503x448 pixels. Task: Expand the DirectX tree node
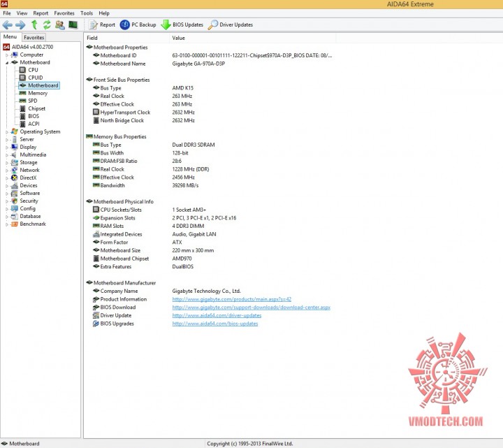7,178
